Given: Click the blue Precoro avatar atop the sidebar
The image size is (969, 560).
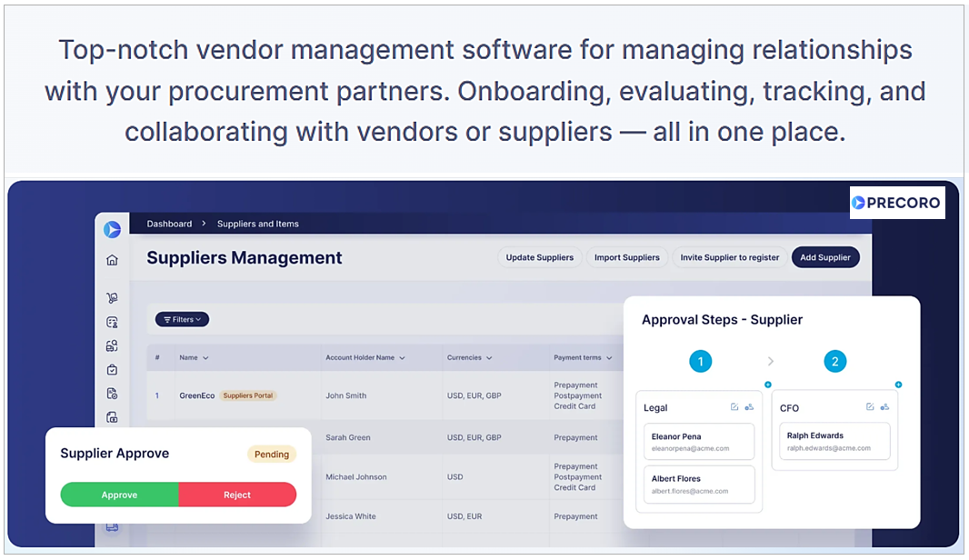Looking at the screenshot, I should point(111,230).
